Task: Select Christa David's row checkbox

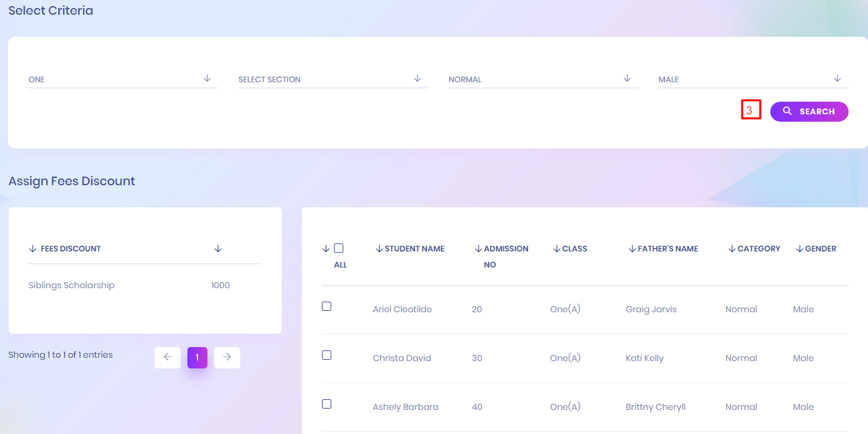Action: coord(327,355)
